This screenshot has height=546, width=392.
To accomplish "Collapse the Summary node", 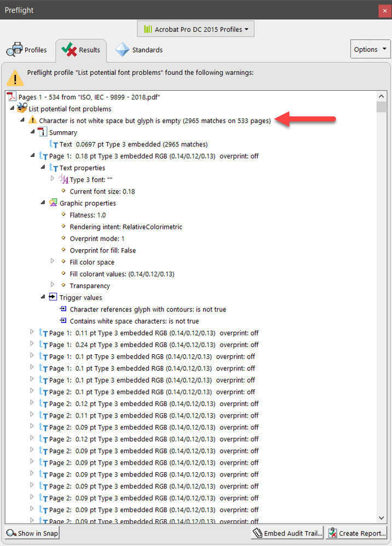I will coord(32,132).
